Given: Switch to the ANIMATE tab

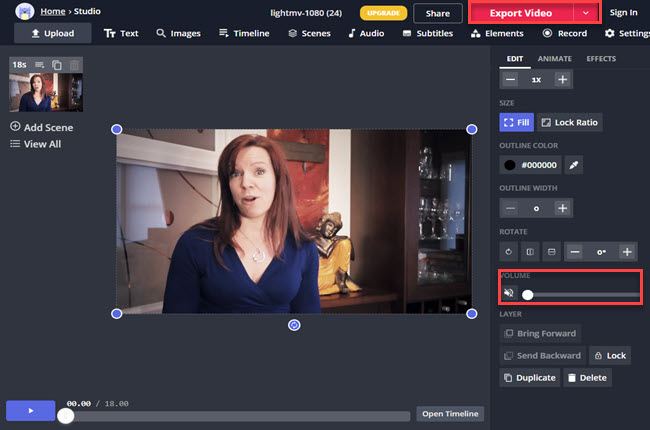Looking at the screenshot, I should click(555, 59).
